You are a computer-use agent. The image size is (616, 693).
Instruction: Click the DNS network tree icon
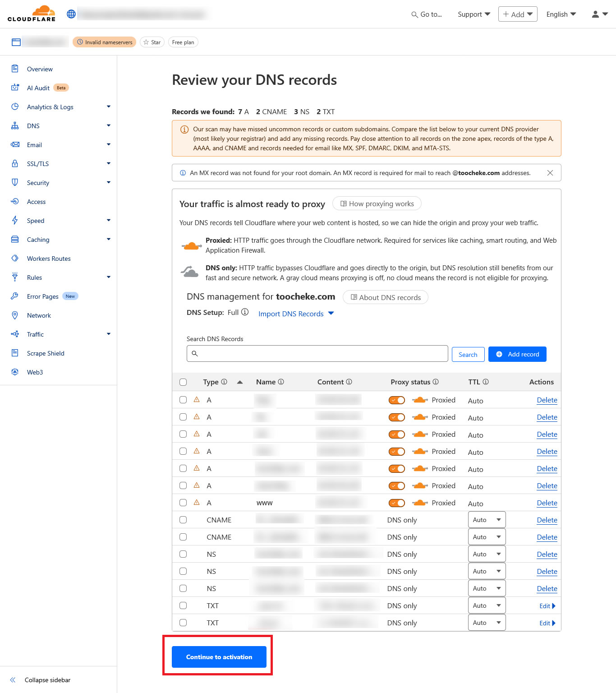15,125
